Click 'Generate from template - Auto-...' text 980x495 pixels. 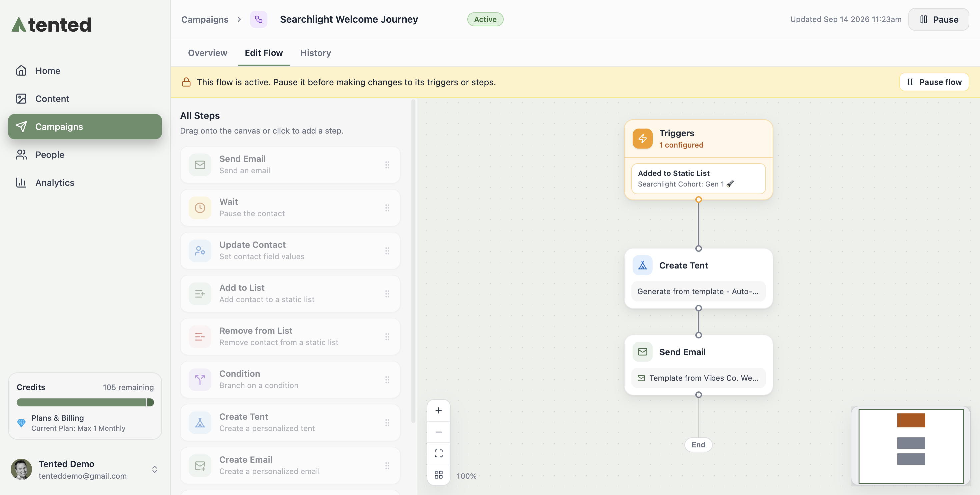697,291
